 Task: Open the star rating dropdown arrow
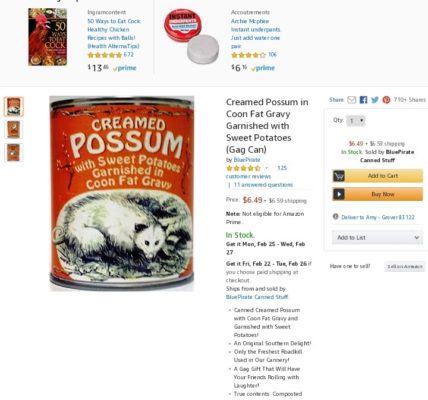coord(266,168)
